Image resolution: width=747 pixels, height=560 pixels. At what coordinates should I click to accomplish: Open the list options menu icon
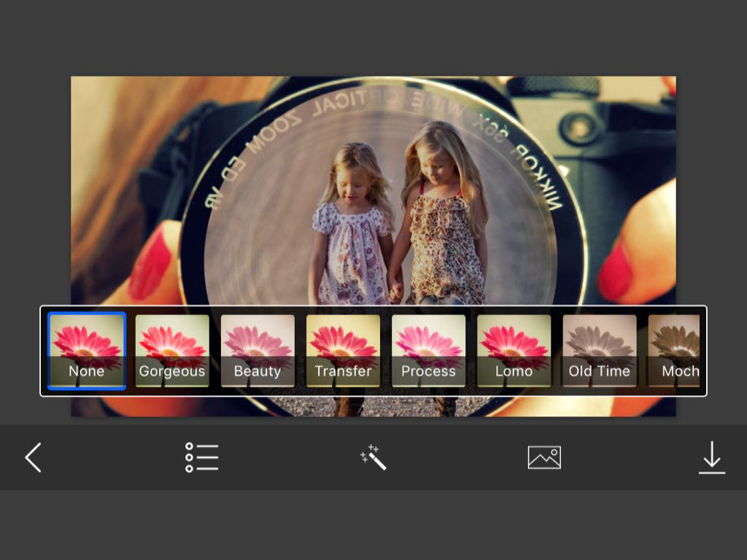[x=201, y=457]
